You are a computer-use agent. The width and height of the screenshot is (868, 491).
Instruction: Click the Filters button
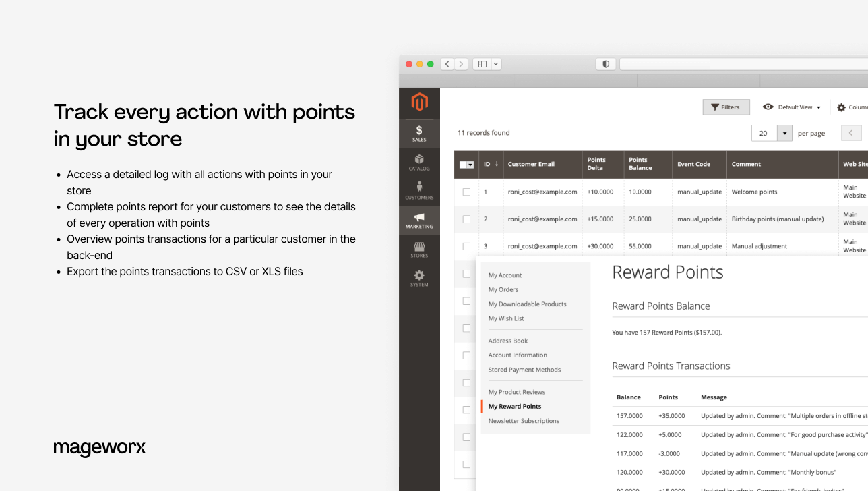(x=726, y=107)
